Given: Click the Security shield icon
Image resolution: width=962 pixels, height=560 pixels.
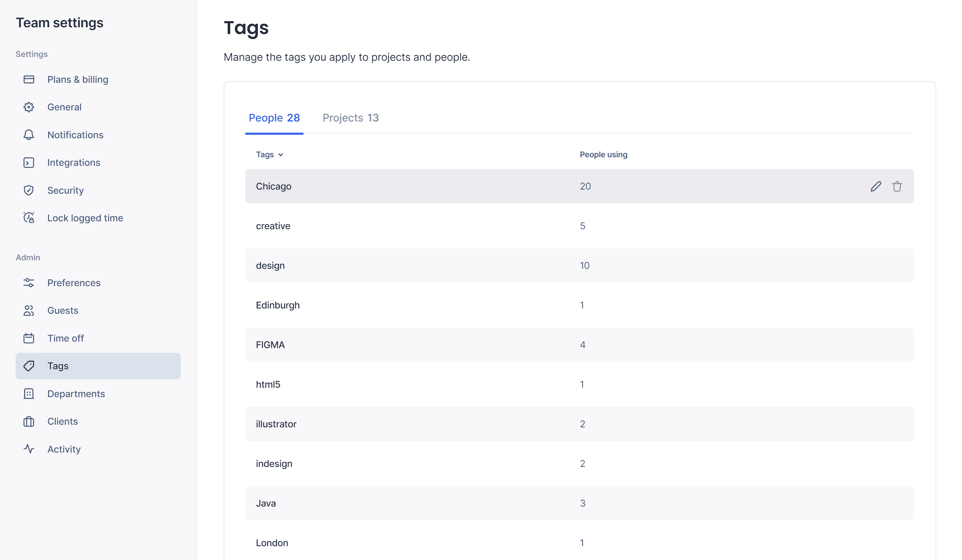Looking at the screenshot, I should [29, 190].
